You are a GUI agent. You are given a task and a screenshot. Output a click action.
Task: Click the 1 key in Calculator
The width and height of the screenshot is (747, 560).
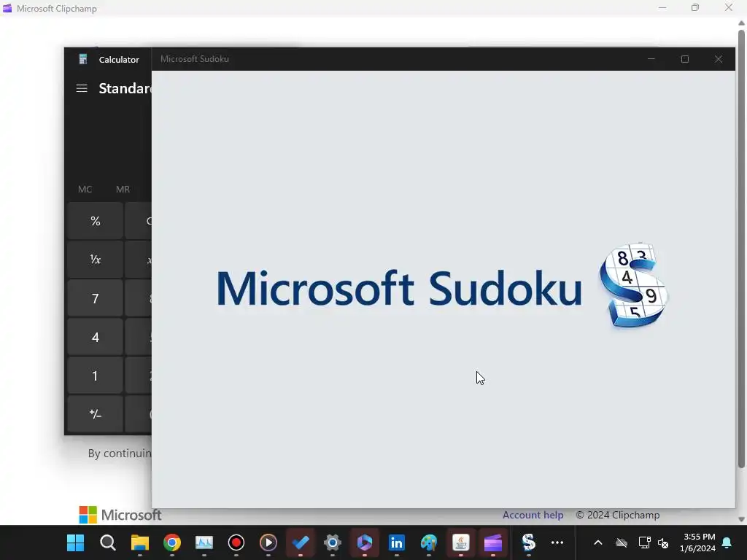(96, 376)
